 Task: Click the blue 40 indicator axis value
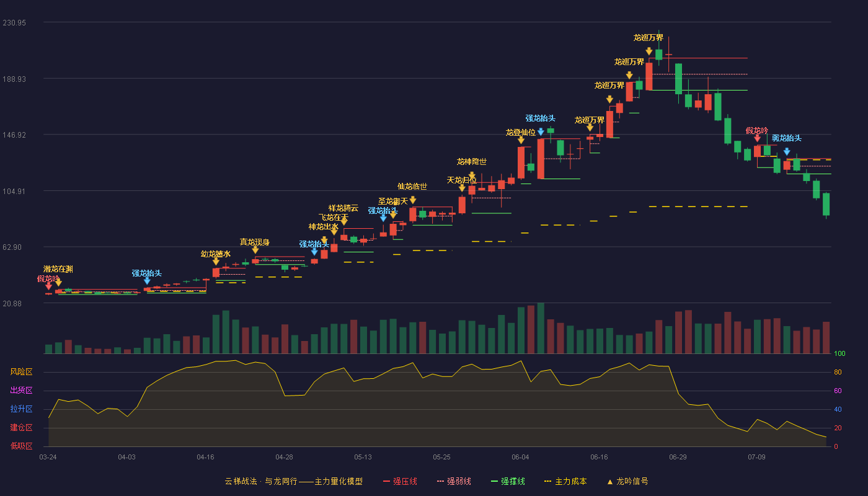click(x=838, y=410)
